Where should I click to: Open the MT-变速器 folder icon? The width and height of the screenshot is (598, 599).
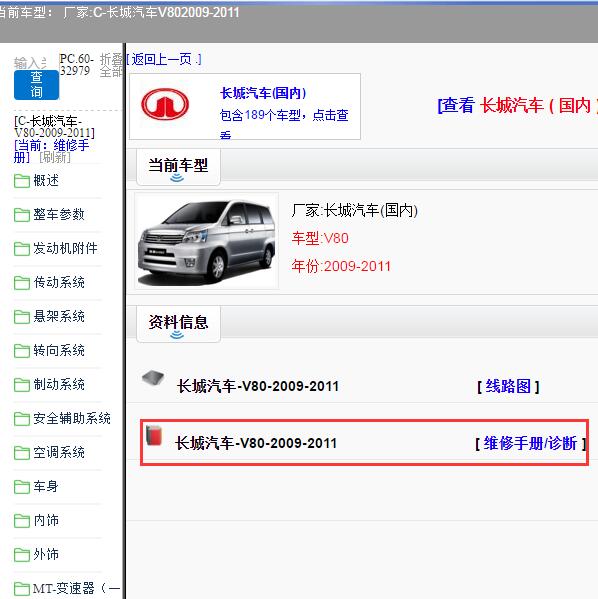pos(22,589)
